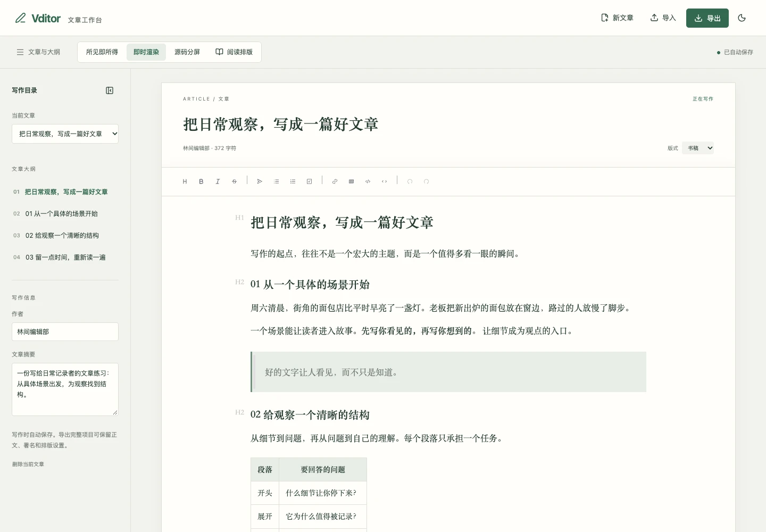Redo the last undone edit

tap(426, 181)
